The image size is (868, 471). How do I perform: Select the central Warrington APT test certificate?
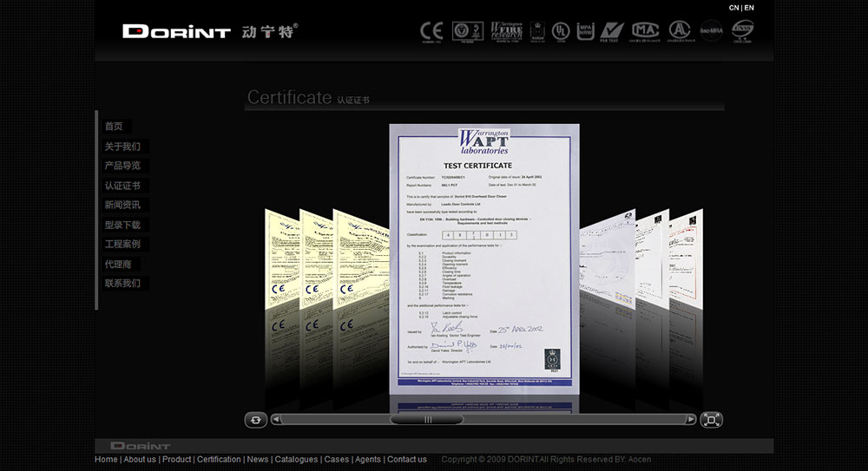[484, 259]
